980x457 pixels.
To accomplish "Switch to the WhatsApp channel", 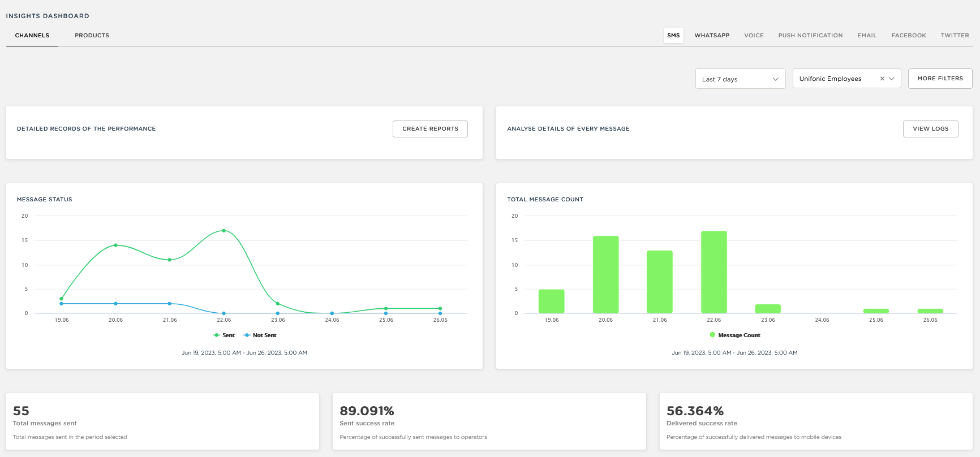I will (712, 36).
